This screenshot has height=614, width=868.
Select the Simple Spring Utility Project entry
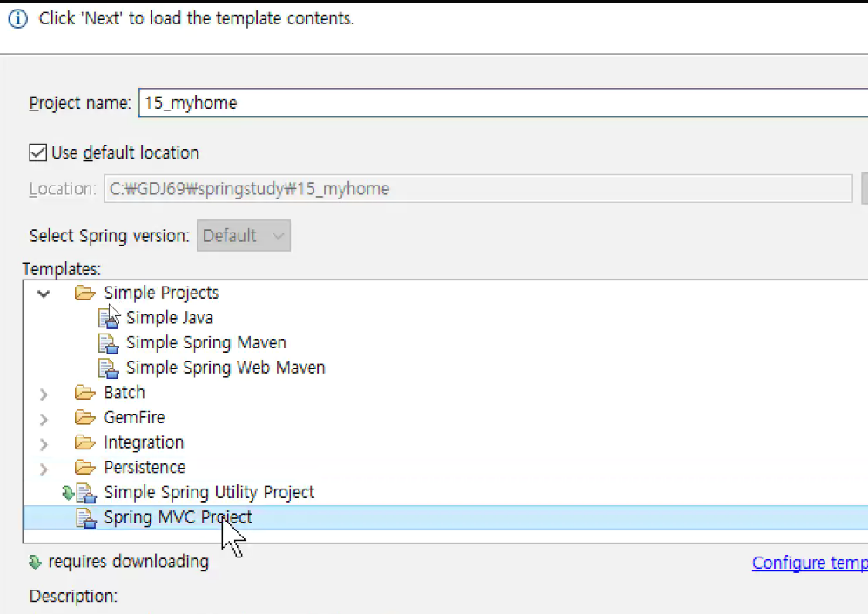click(x=209, y=492)
